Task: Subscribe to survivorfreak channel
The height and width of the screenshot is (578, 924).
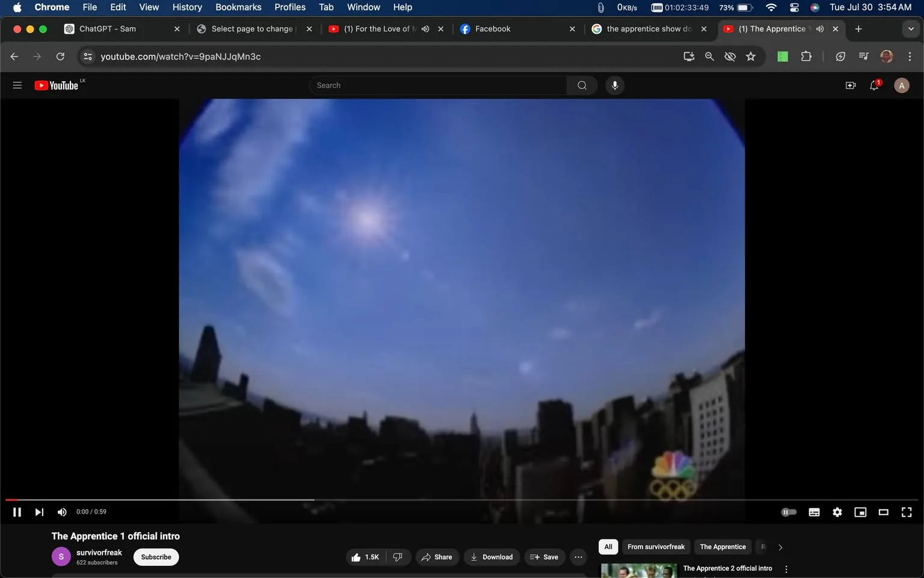Action: point(155,557)
